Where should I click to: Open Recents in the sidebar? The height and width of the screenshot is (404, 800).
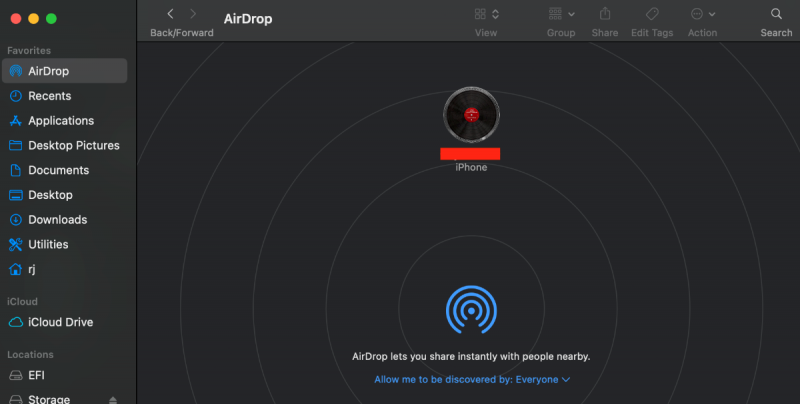click(x=64, y=96)
